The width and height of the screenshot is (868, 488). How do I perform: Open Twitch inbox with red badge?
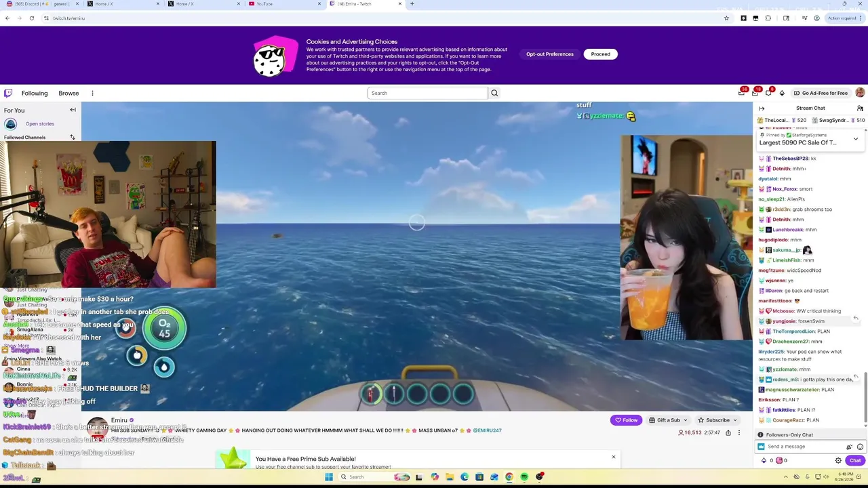[755, 93]
